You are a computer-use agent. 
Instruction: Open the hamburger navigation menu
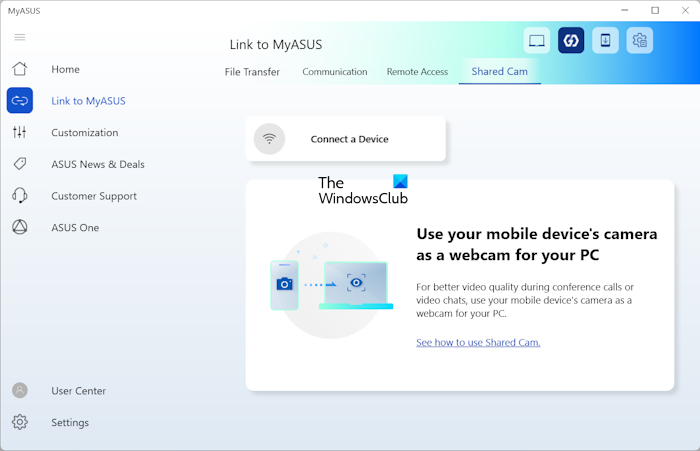(x=20, y=37)
